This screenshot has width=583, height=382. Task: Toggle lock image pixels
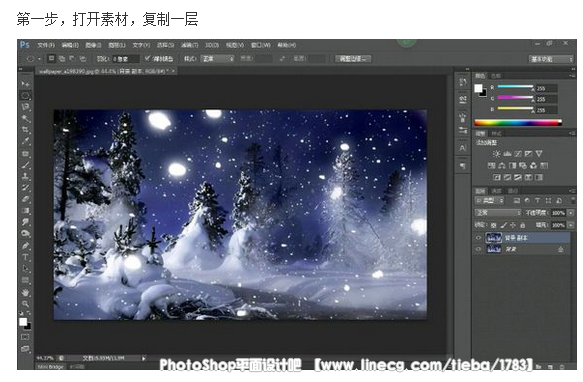coord(503,225)
